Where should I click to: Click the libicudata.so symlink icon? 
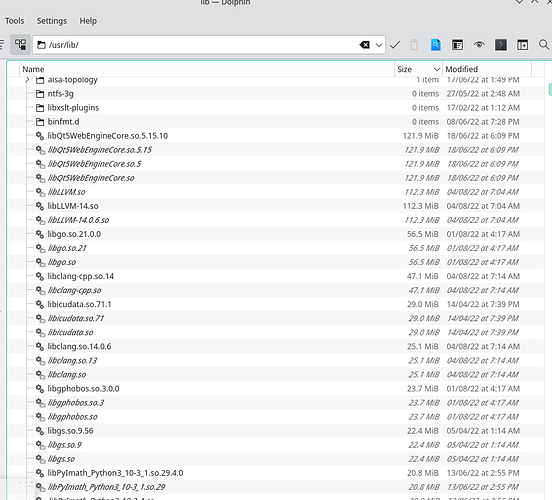click(x=40, y=333)
